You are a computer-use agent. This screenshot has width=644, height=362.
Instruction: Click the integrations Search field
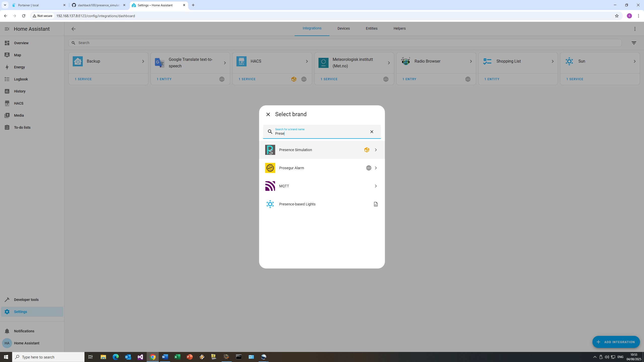click(345, 43)
